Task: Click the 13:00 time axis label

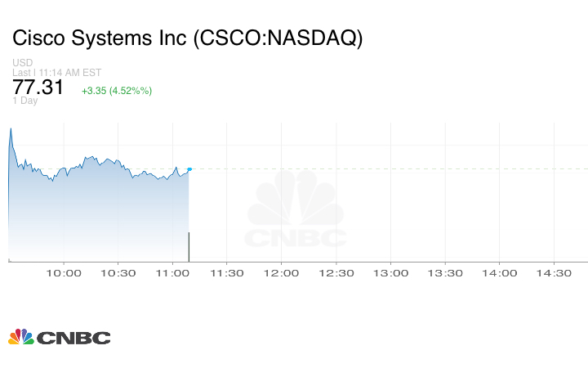Action: pyautogui.click(x=390, y=273)
